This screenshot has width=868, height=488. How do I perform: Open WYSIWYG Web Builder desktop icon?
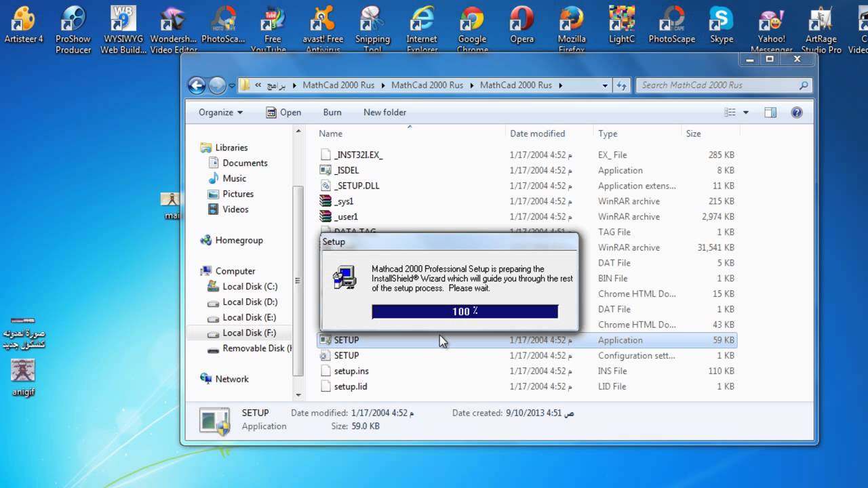(123, 28)
